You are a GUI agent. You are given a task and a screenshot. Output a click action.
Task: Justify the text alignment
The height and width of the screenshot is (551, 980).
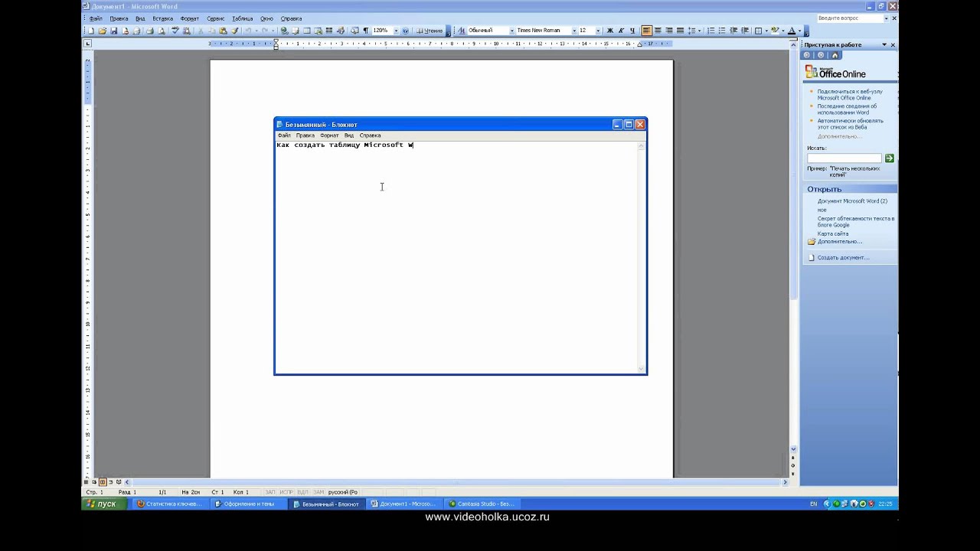(680, 31)
